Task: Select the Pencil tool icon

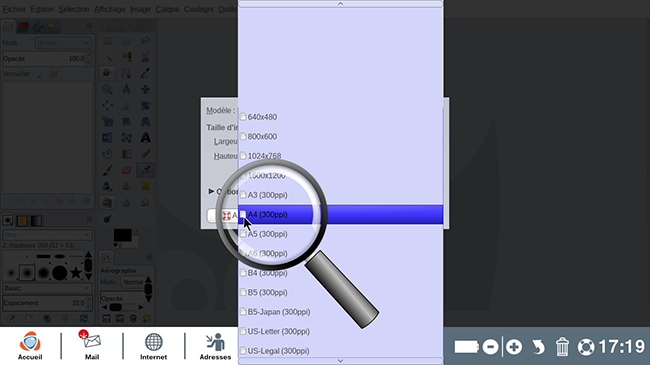Action: [146, 154]
